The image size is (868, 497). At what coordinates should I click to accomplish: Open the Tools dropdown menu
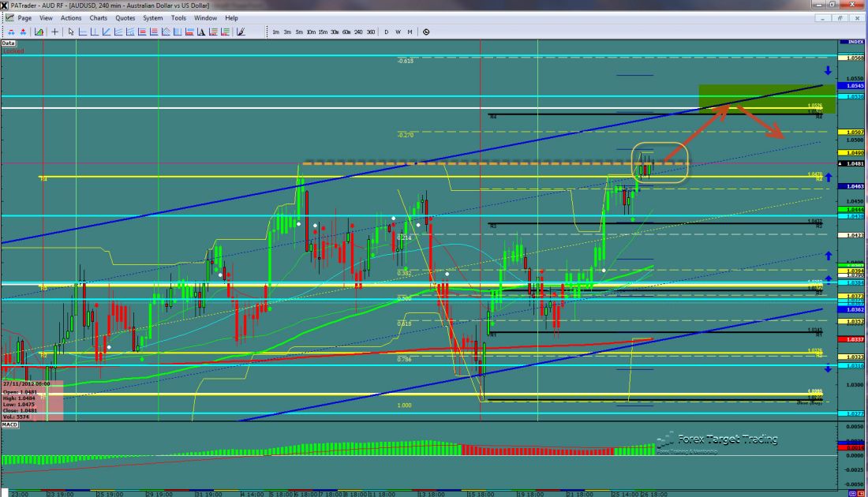[178, 17]
